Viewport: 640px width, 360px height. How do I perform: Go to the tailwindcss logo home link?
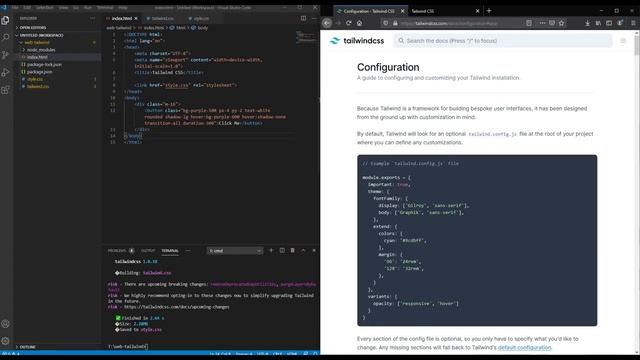click(357, 40)
